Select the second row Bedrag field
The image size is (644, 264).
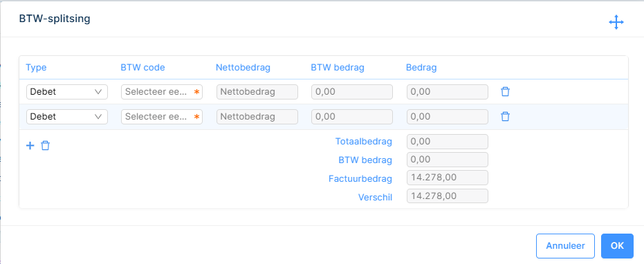[x=448, y=117]
